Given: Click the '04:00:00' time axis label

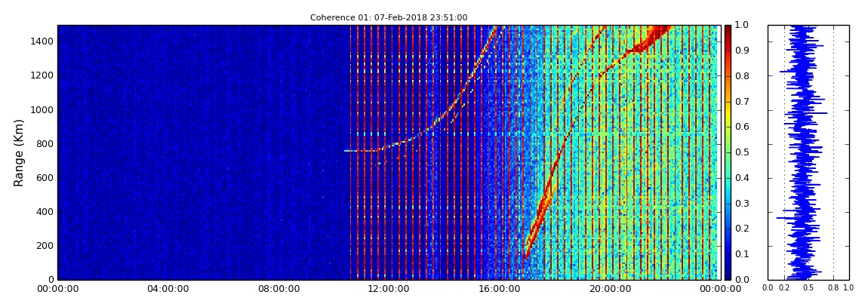Looking at the screenshot, I should [x=167, y=289].
